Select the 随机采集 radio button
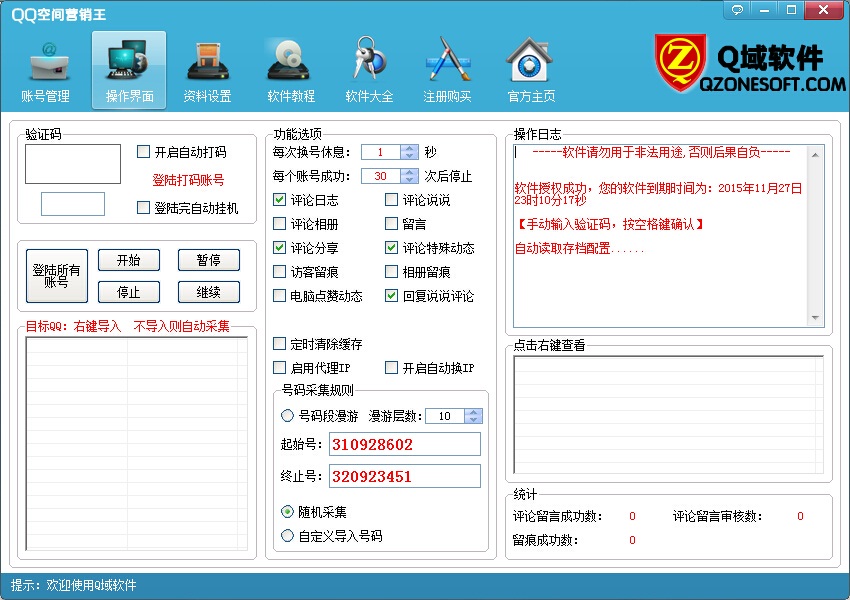This screenshot has height=600, width=850. tap(287, 512)
